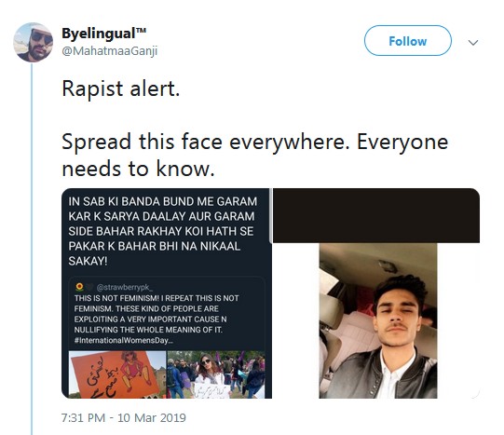Click the sunflower emoji beside @strawberrypk_

(x=79, y=287)
